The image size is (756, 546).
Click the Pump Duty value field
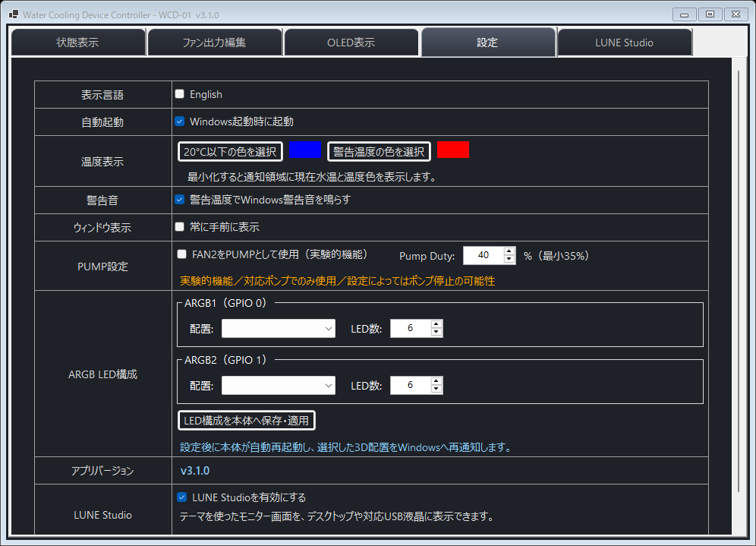click(x=483, y=255)
